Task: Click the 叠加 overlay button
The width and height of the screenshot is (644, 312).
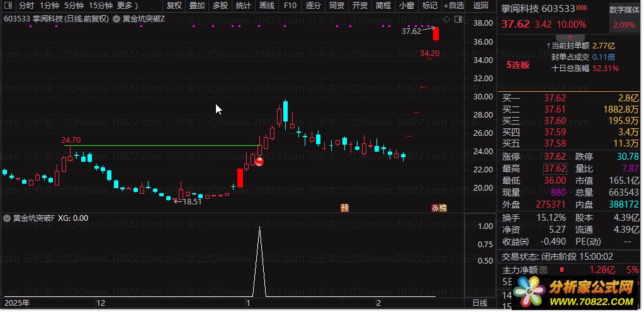Action: 197,5
